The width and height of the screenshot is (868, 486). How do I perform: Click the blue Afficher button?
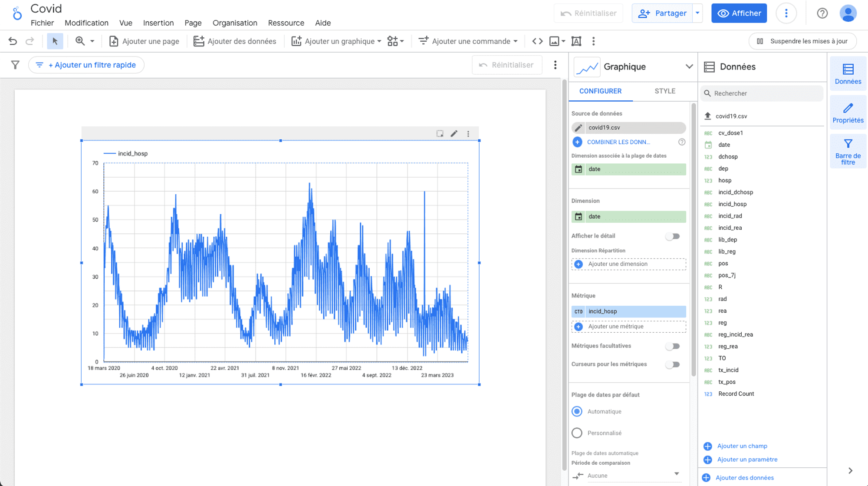point(739,13)
